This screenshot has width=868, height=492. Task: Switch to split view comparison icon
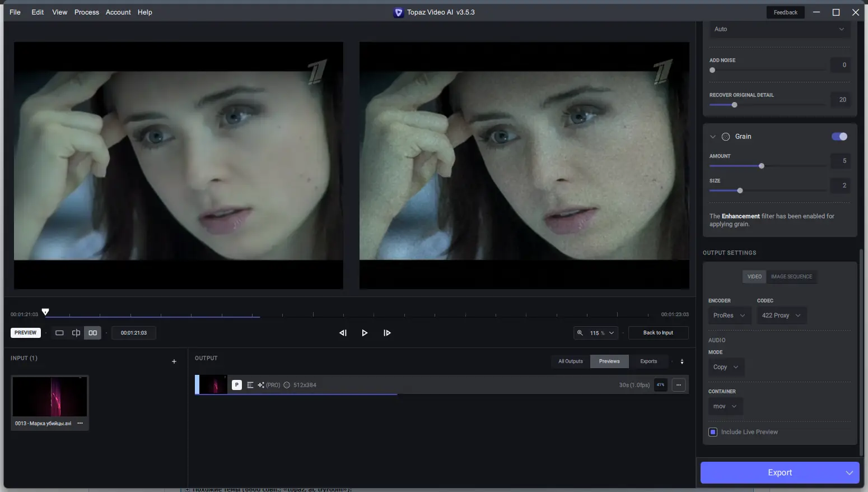point(76,333)
